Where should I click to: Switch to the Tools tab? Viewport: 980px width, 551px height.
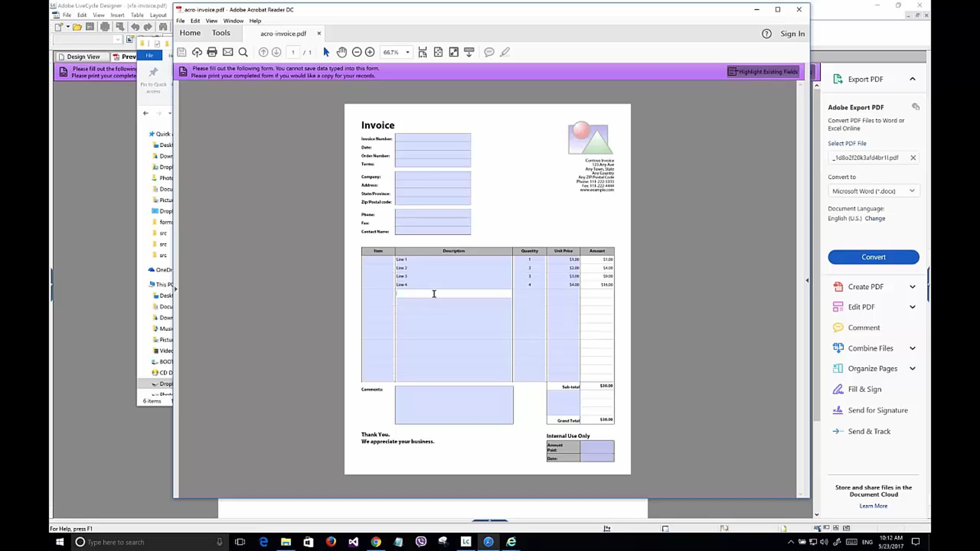coord(221,33)
